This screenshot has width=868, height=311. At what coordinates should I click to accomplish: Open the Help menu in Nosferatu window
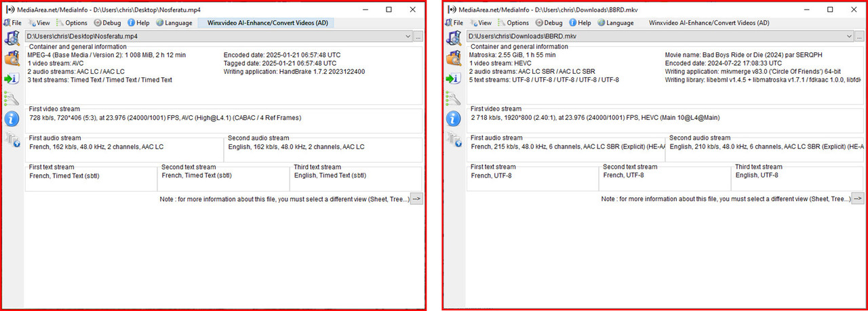tap(138, 22)
